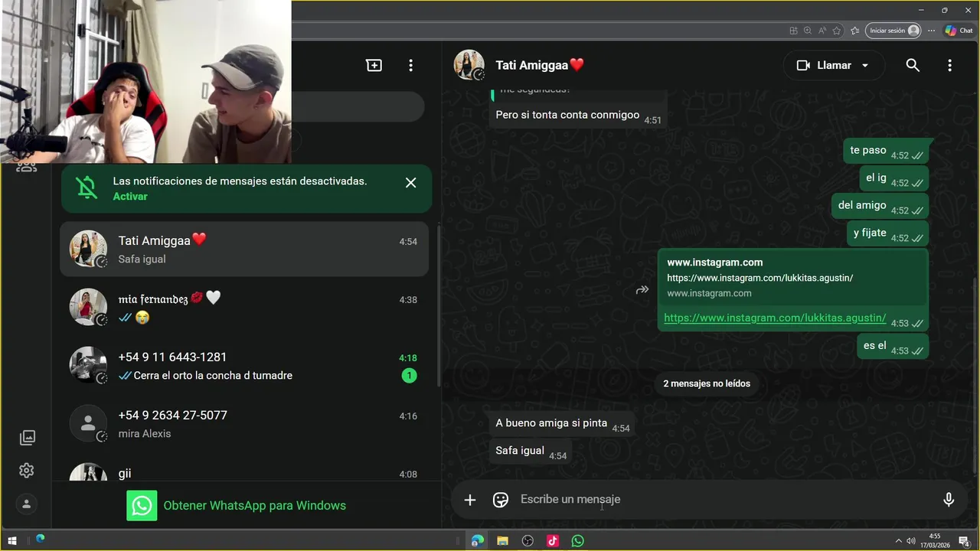Click the del amigo sent message
The image size is (980, 551).
(x=880, y=206)
